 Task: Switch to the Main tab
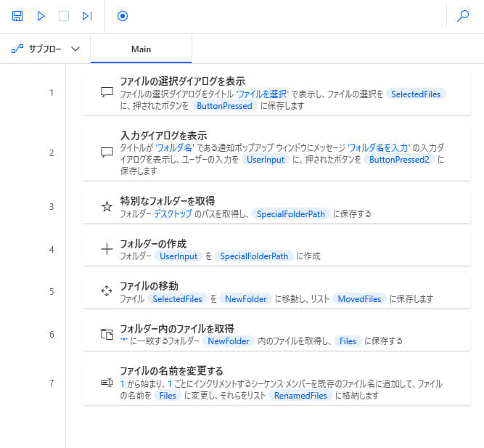coord(141,49)
